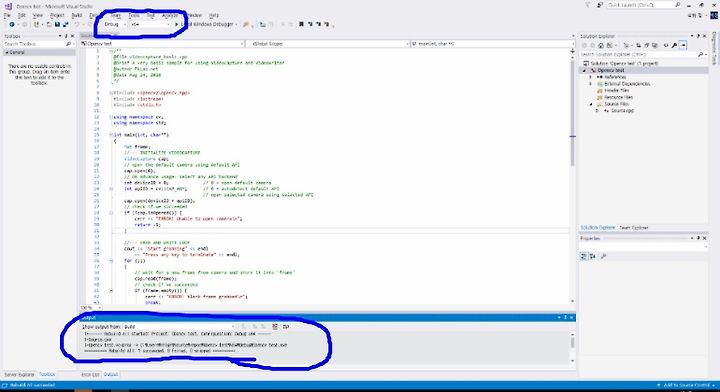Click Properties panel Categorized icon

pyautogui.click(x=584, y=256)
